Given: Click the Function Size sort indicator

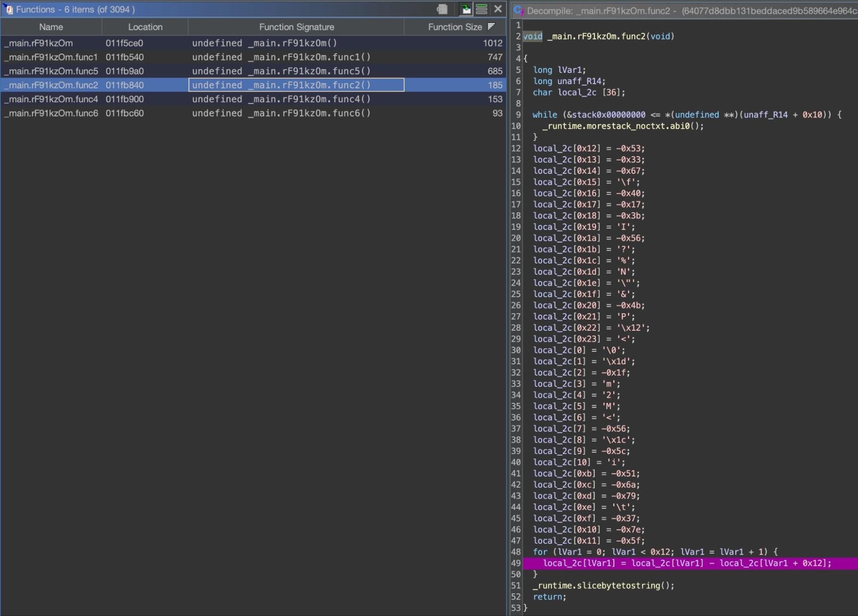Looking at the screenshot, I should coord(491,27).
